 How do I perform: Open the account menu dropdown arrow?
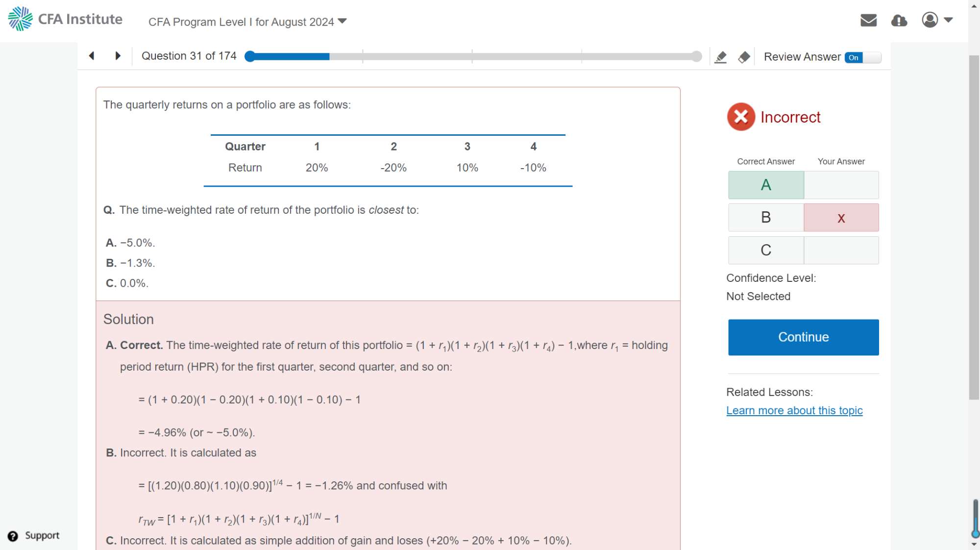[948, 20]
